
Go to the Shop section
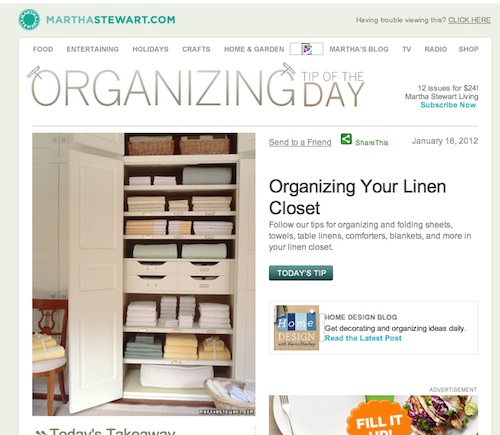(468, 49)
